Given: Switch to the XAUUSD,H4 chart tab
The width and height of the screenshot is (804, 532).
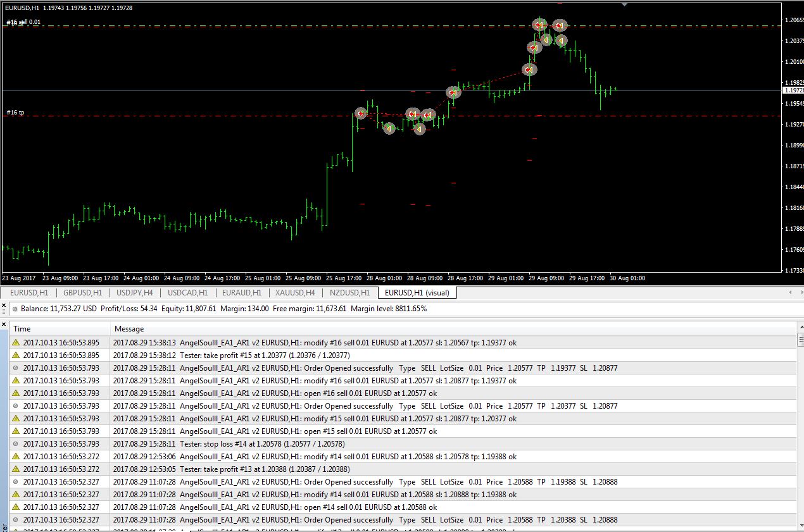Looking at the screenshot, I should (x=295, y=293).
